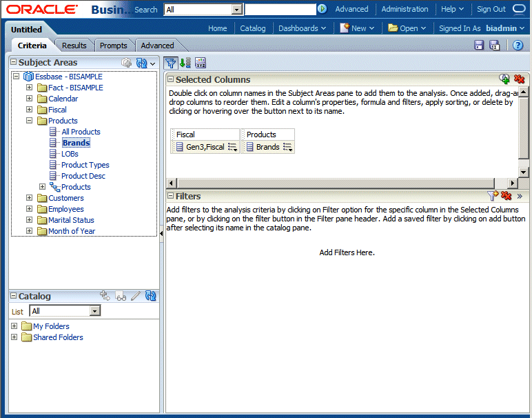Viewport: 532px width, 418px height.
Task: Click the XYZ column properties toolbar icon
Action: (201, 63)
